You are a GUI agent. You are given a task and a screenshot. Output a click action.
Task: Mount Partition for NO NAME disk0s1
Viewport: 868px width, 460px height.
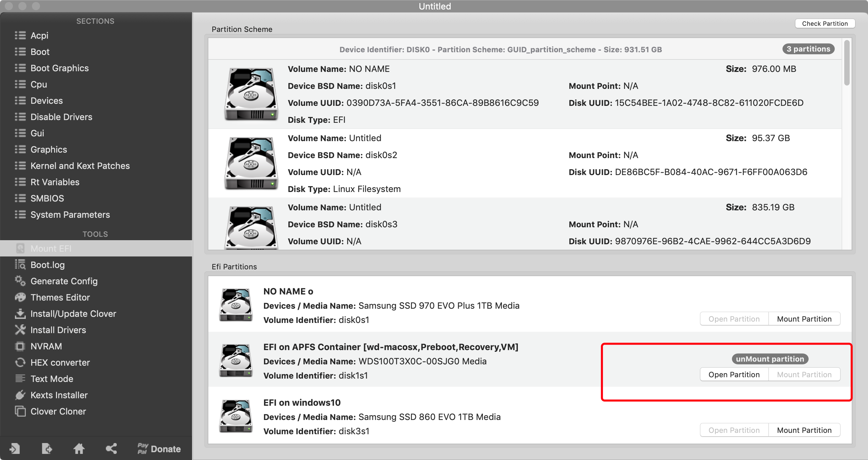pos(804,319)
